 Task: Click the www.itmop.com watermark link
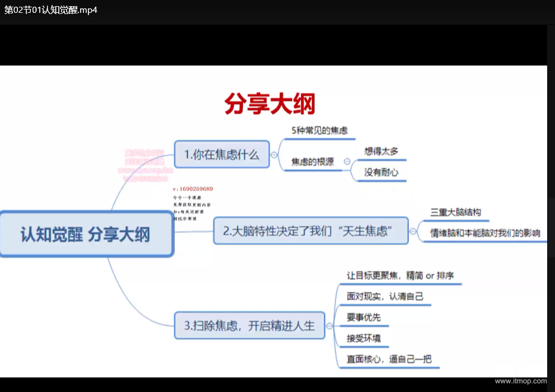pyautogui.click(x=520, y=381)
